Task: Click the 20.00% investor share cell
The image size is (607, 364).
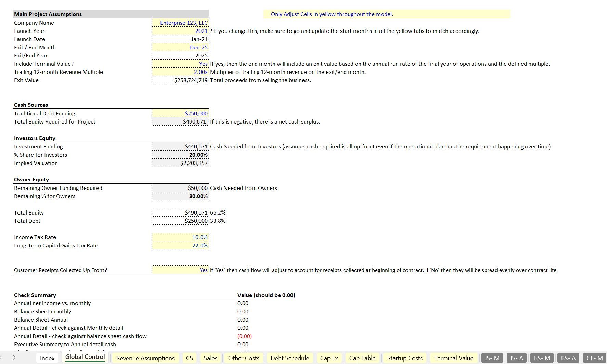Action: pyautogui.click(x=180, y=155)
